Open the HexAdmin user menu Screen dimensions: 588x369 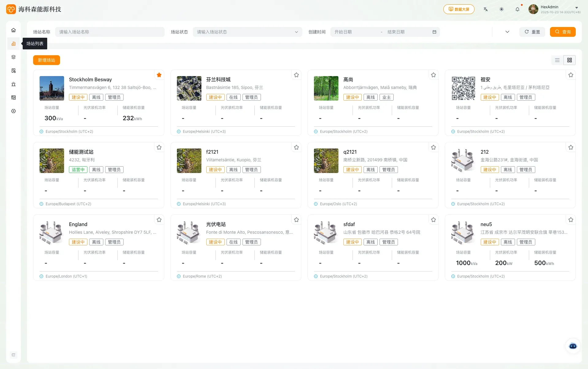click(x=554, y=9)
